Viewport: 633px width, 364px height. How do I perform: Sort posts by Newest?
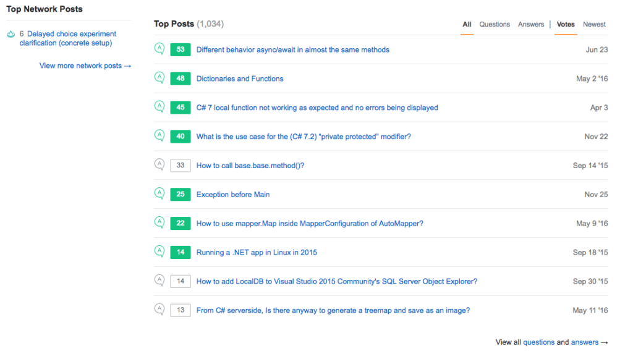[x=594, y=25]
